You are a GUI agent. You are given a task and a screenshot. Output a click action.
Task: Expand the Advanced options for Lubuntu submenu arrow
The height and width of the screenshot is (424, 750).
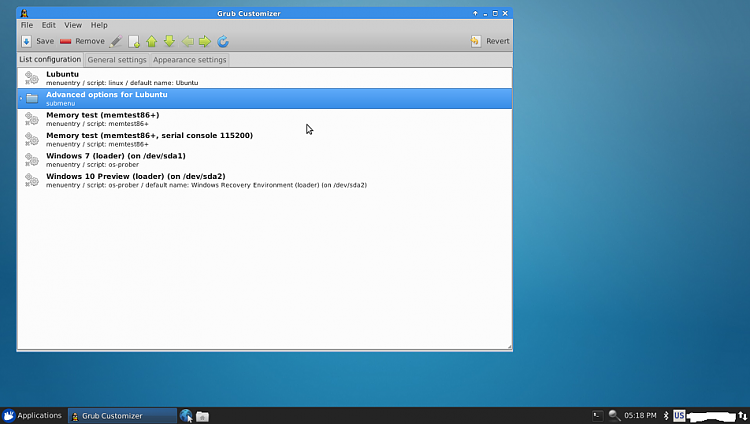coord(21,99)
